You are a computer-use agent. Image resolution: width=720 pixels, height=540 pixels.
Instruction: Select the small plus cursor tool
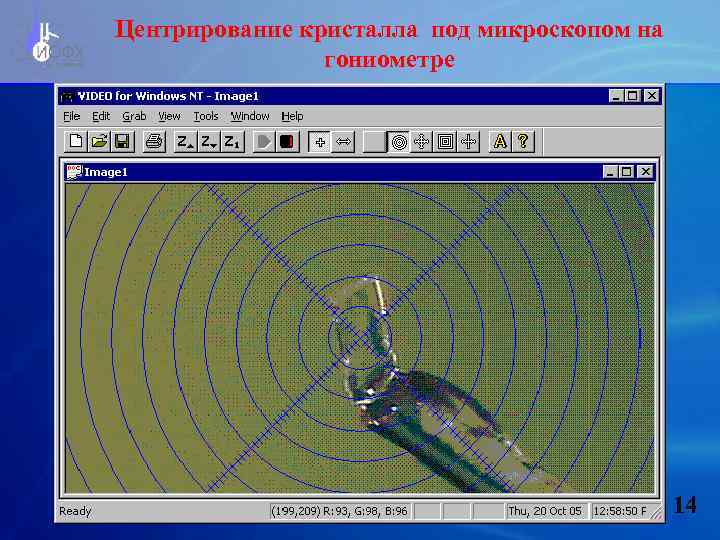[320, 141]
